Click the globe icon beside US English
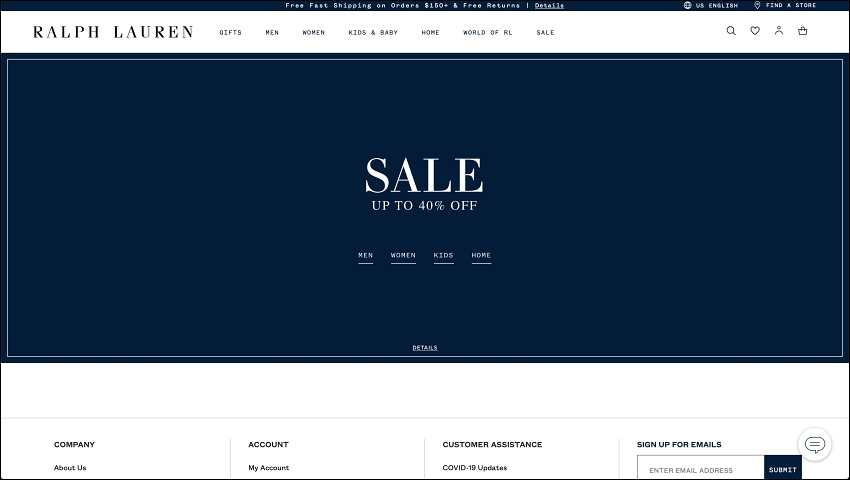Image resolution: width=850 pixels, height=480 pixels. (x=687, y=5)
